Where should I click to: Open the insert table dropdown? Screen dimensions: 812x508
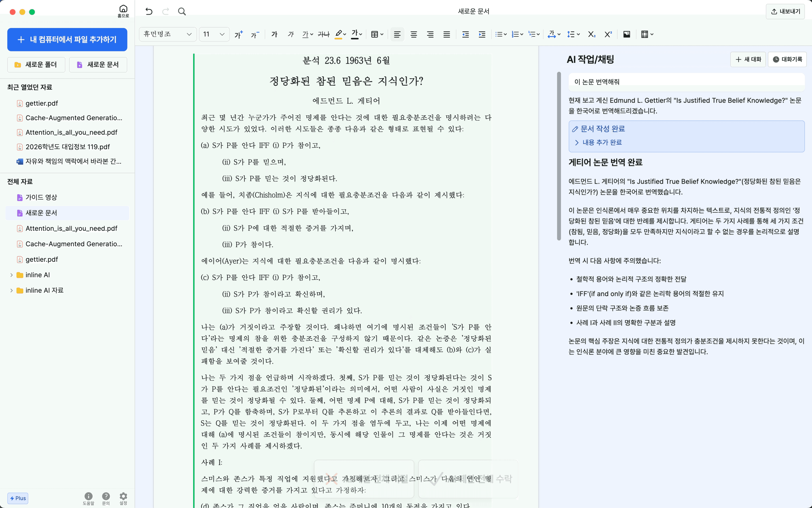377,34
